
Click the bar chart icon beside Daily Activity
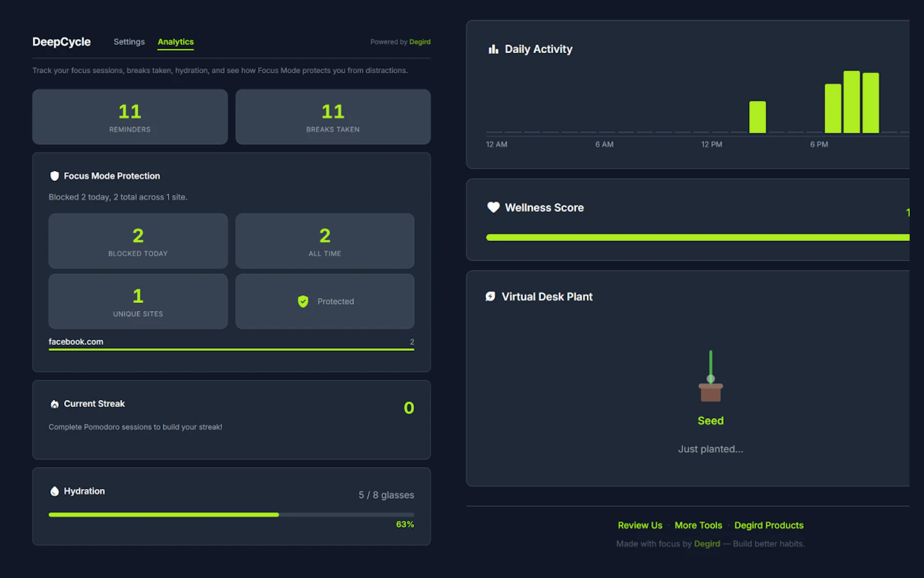(493, 49)
